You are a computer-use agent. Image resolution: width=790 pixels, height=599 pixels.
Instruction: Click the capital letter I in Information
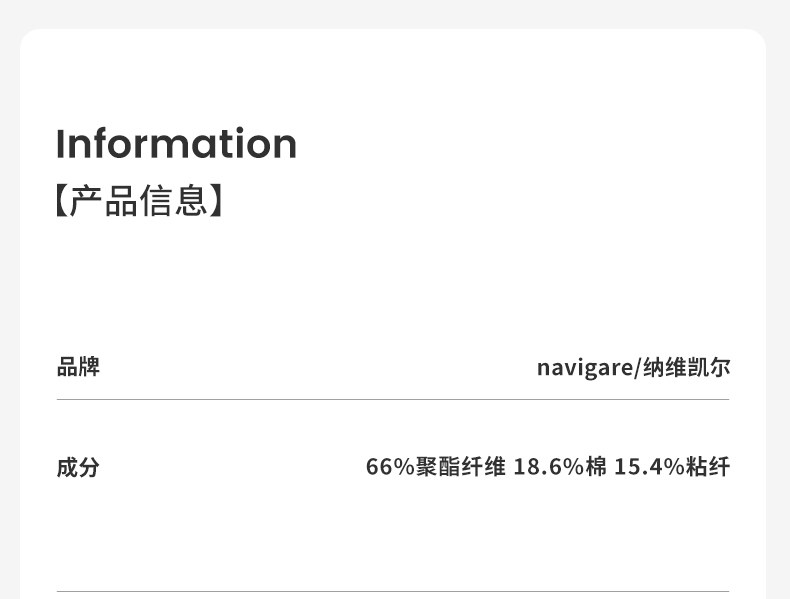coord(60,144)
